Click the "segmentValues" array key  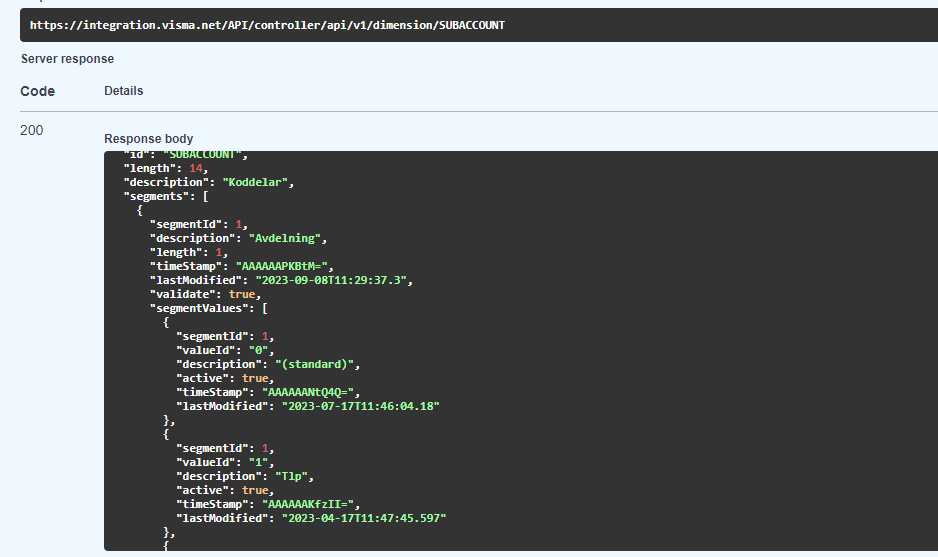pos(202,308)
